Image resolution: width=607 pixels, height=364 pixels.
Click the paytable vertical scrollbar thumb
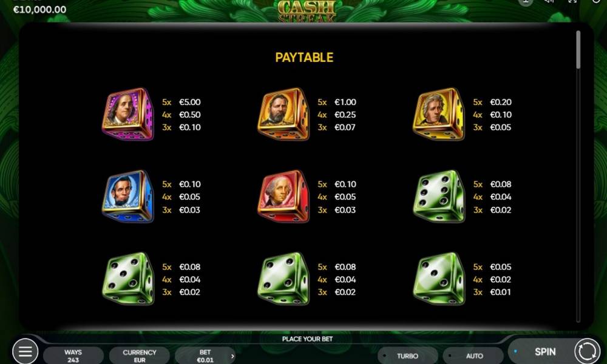(x=578, y=50)
